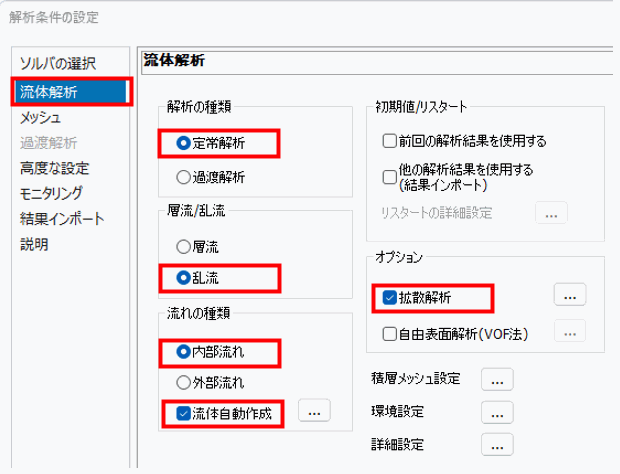The height and width of the screenshot is (474, 620).
Task: Open 環境設定 with its ellipsis button
Action: (x=498, y=411)
